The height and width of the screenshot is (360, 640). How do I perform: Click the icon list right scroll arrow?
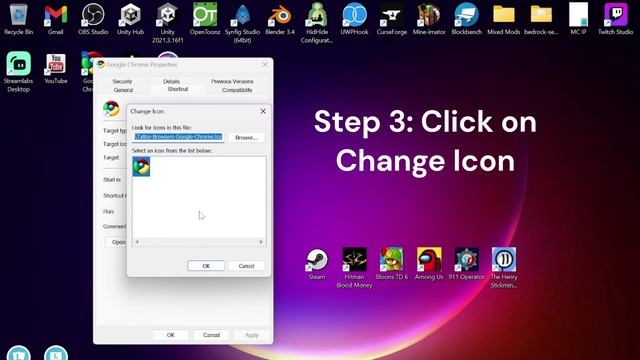click(261, 242)
